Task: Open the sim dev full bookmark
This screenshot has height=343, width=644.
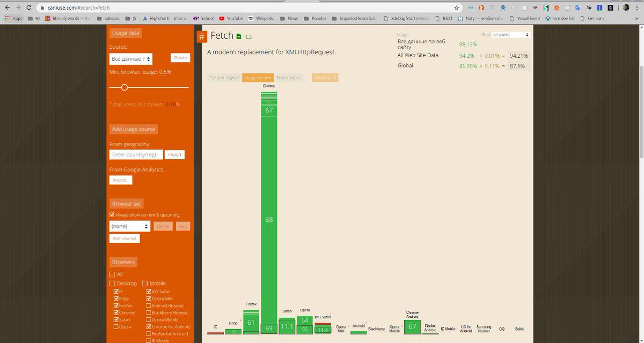Action: [560, 18]
